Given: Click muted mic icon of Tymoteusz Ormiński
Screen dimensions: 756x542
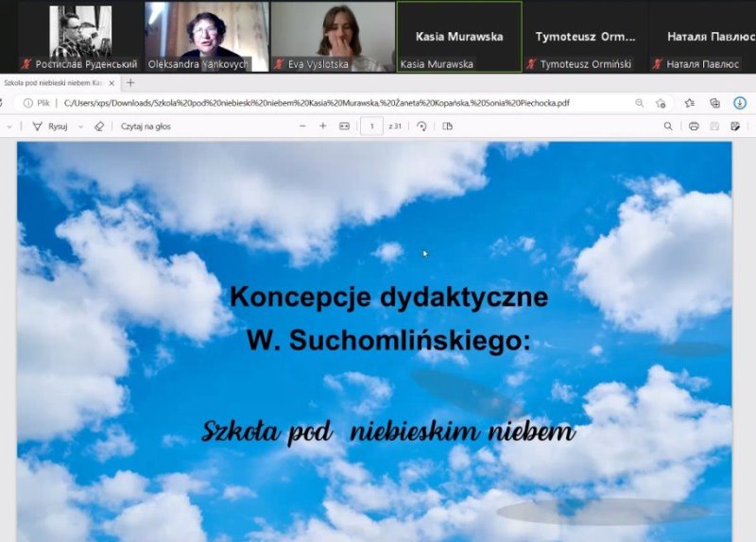Looking at the screenshot, I should [x=531, y=64].
